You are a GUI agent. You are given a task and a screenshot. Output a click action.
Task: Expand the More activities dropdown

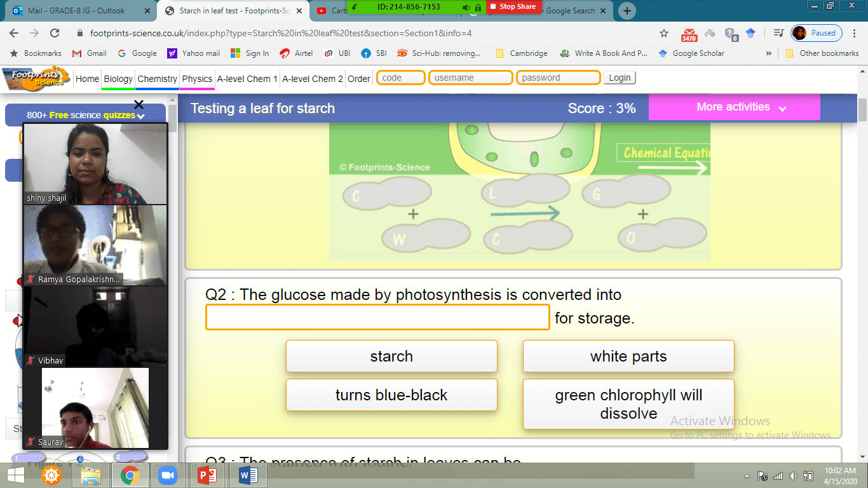pyautogui.click(x=734, y=107)
